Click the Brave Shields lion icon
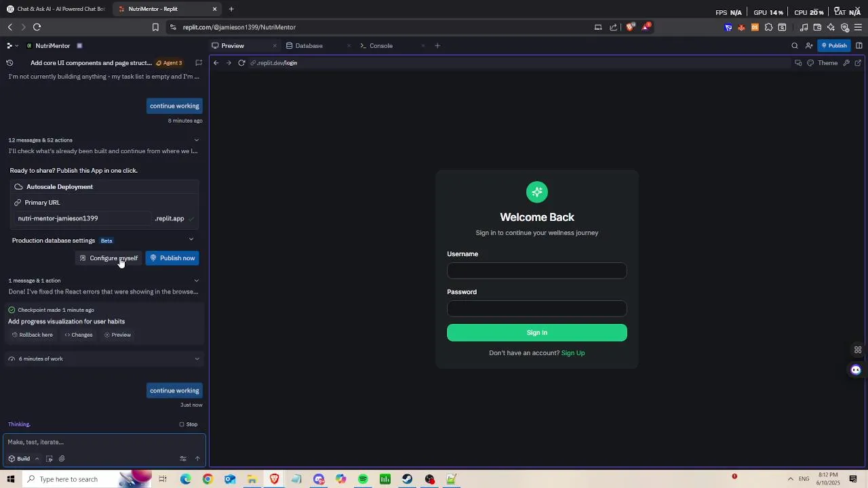The height and width of the screenshot is (488, 868). 631,27
